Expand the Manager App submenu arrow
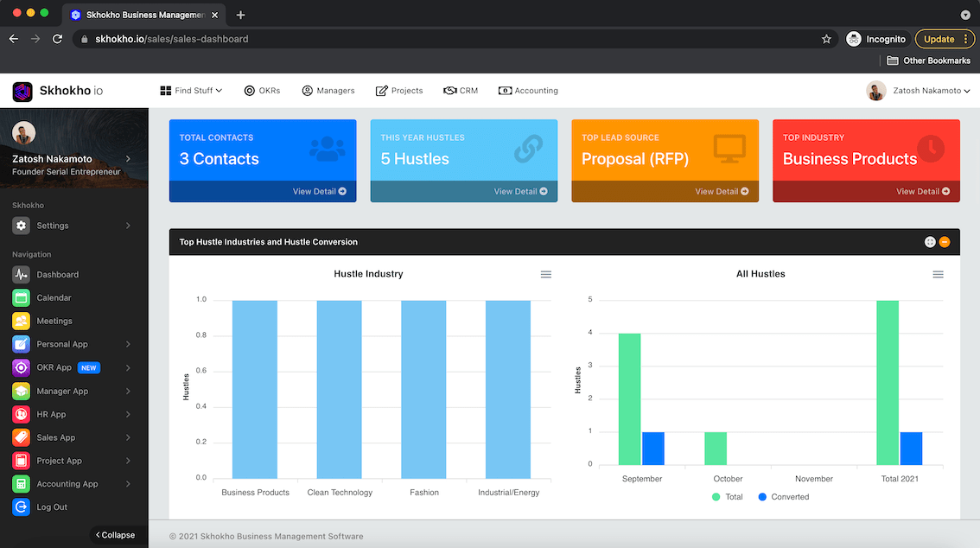 click(x=128, y=392)
